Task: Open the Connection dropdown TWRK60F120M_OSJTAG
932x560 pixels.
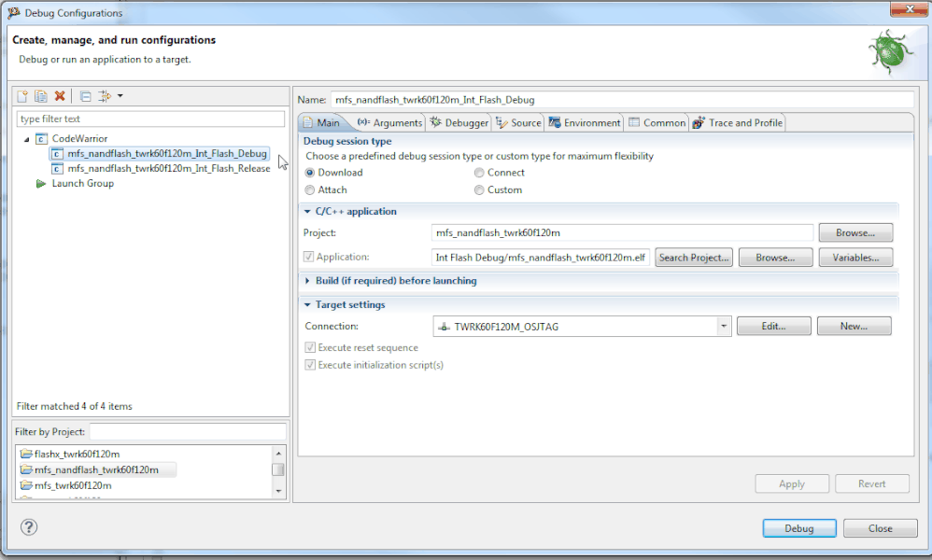Action: 582,327
